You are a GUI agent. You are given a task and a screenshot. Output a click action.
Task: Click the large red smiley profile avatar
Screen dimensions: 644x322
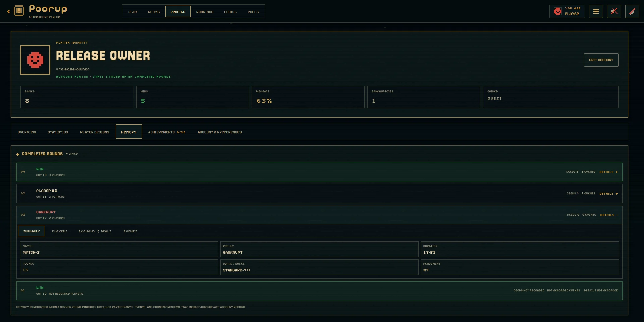(35, 60)
